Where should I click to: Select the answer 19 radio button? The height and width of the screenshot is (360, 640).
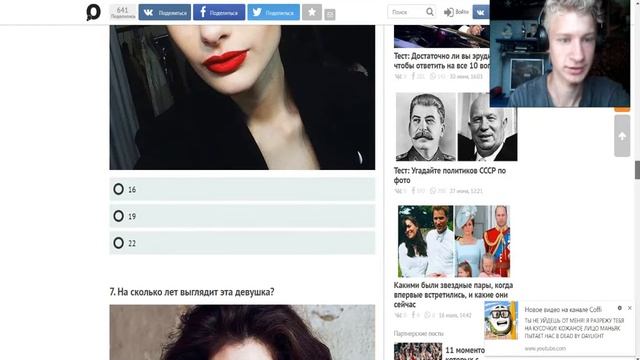point(118,216)
